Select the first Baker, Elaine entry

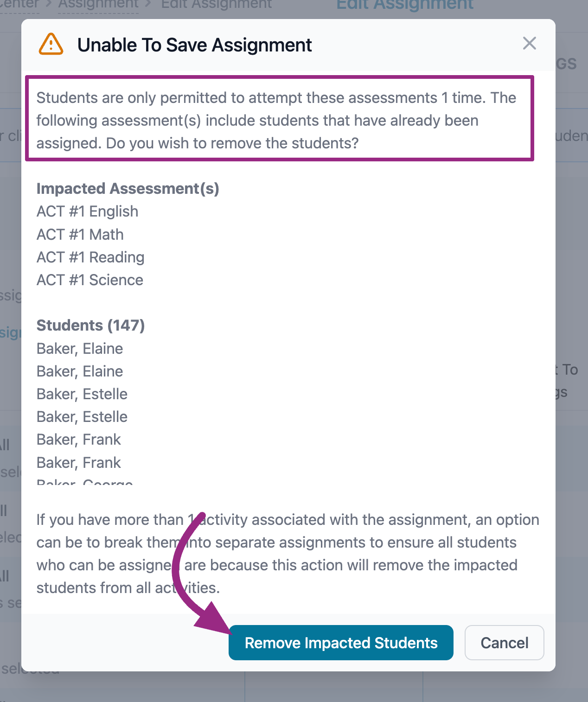(x=80, y=349)
